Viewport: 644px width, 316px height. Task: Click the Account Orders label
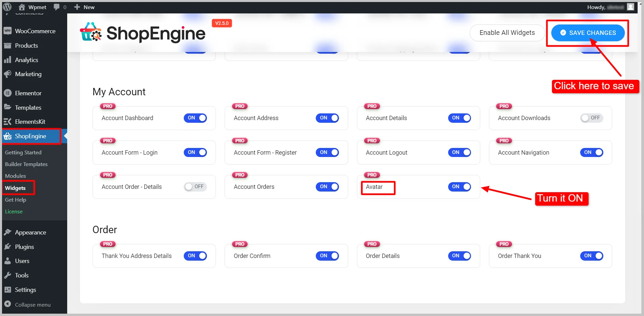(254, 187)
